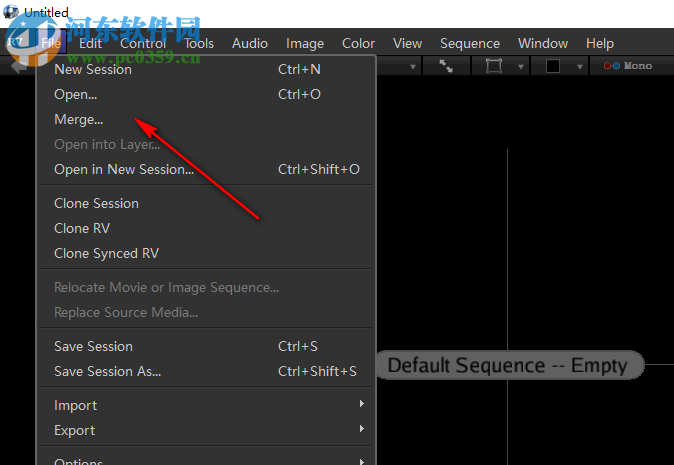Open the Tools menu
674x465 pixels.
pos(199,43)
